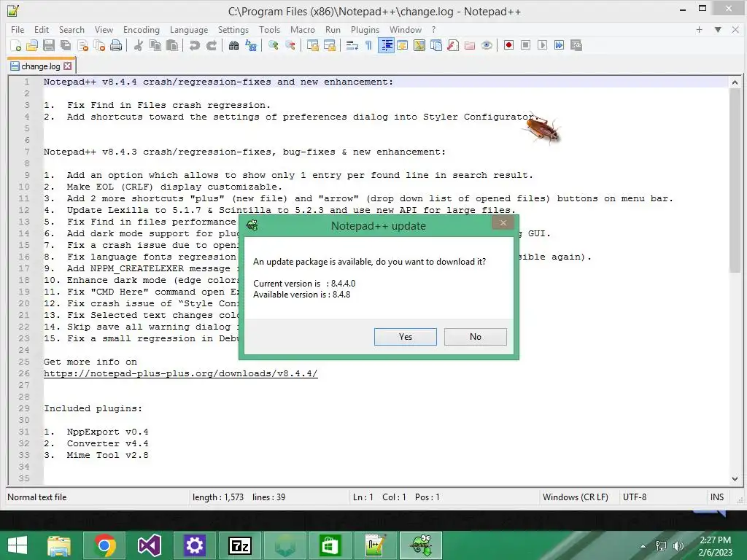
Task: Click the vertical scrollbar down arrow
Action: pyautogui.click(x=735, y=478)
